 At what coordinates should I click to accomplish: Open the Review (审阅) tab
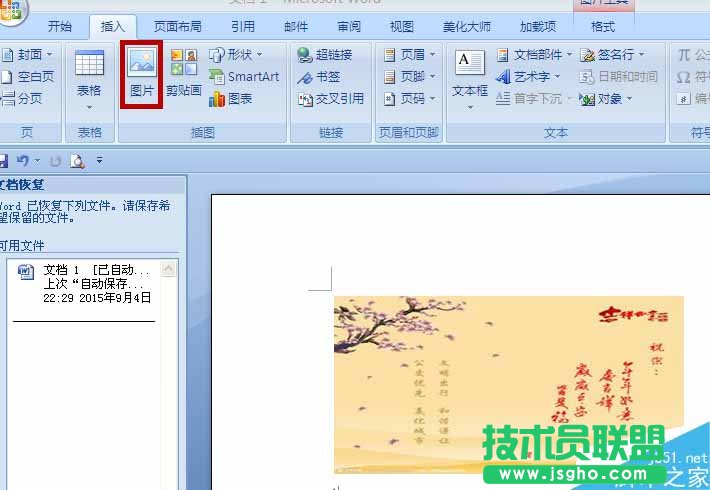point(349,27)
